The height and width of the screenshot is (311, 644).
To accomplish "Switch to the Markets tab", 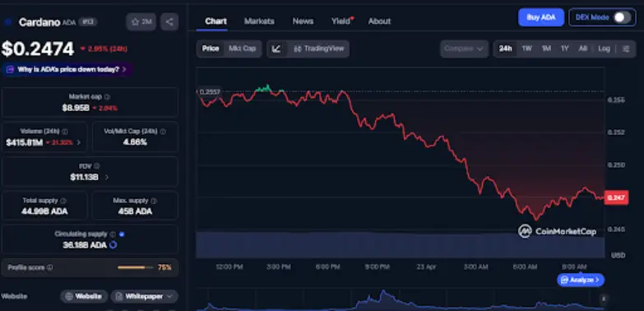I will pos(259,21).
